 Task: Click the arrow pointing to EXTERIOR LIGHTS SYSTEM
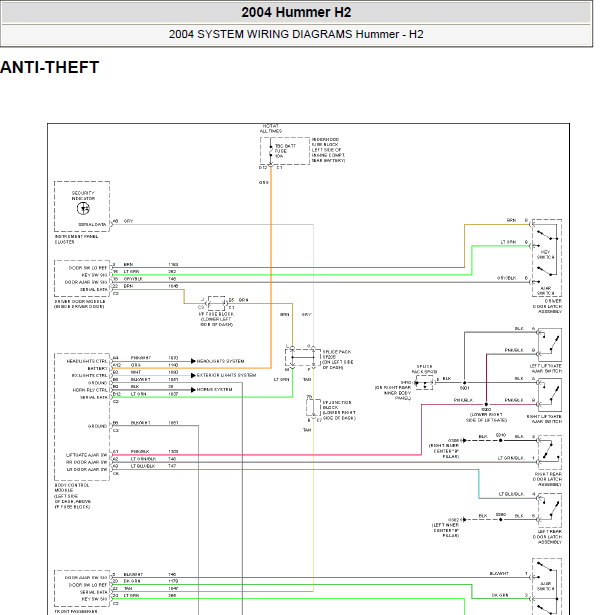(193, 375)
